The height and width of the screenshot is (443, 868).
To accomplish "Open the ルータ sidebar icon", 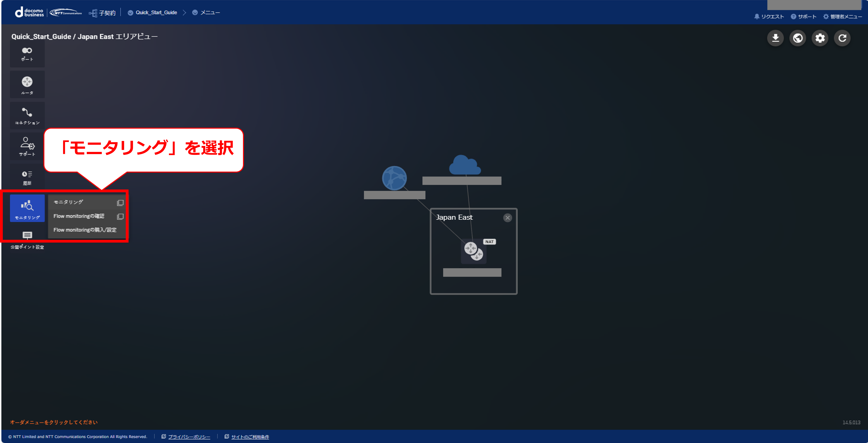I will (x=27, y=85).
